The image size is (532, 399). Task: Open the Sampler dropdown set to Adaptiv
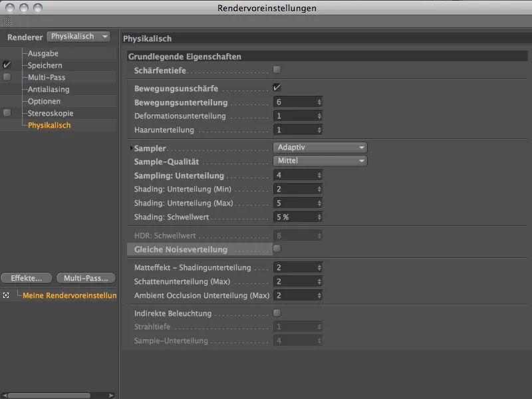(x=320, y=147)
